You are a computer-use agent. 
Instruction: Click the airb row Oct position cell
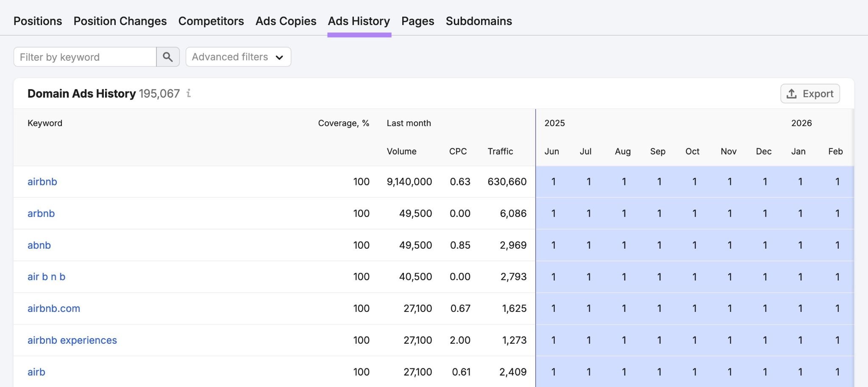point(695,372)
